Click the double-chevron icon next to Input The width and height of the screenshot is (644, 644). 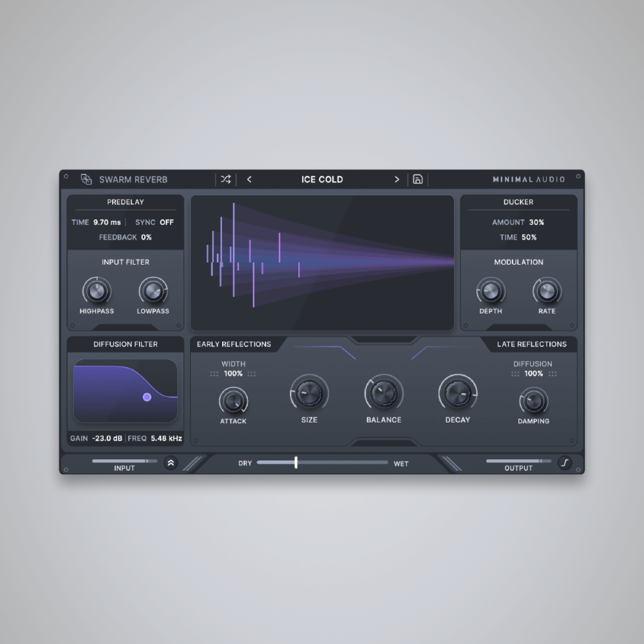tap(171, 462)
